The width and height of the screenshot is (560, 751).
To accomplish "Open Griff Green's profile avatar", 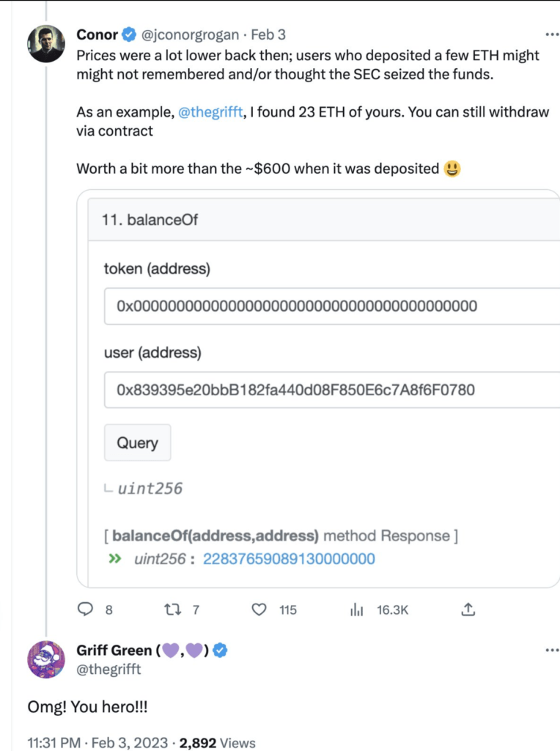I will click(46, 659).
